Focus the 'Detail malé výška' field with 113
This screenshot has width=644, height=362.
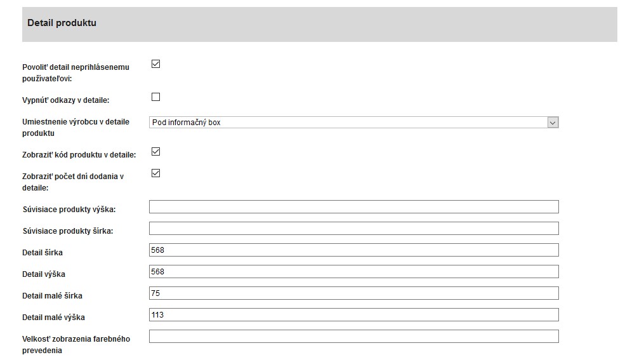click(x=353, y=315)
